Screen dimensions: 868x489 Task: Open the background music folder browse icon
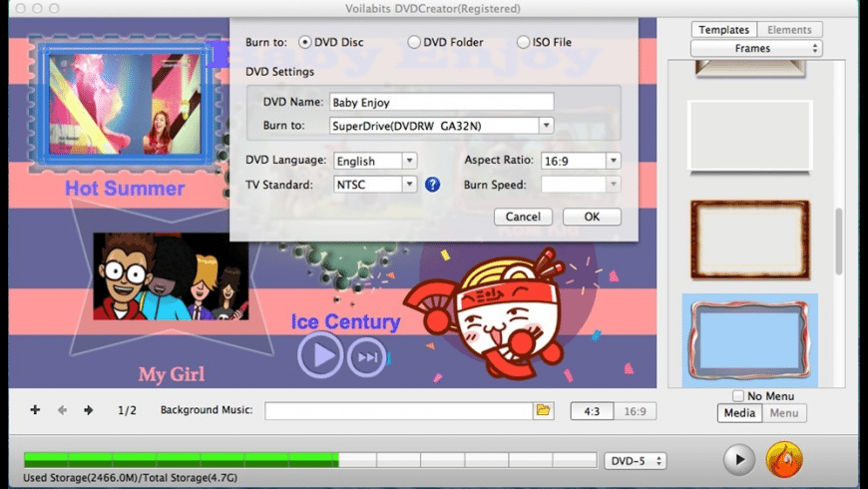[544, 410]
